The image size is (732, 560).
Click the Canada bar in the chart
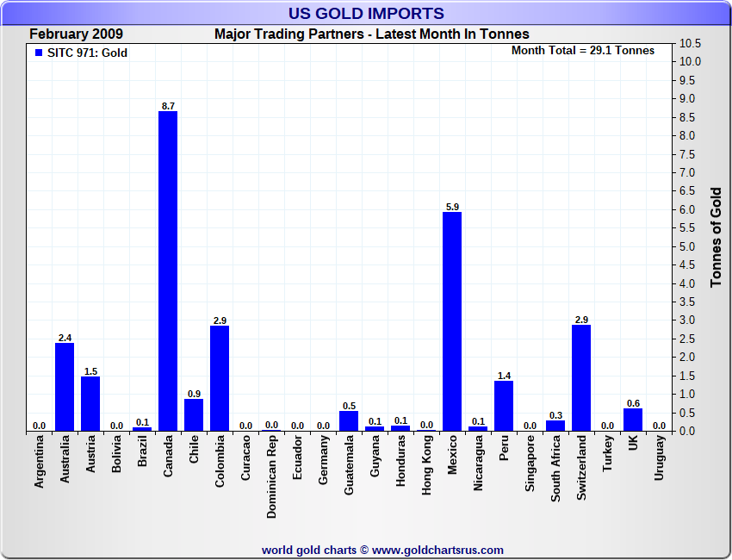pyautogui.click(x=168, y=271)
